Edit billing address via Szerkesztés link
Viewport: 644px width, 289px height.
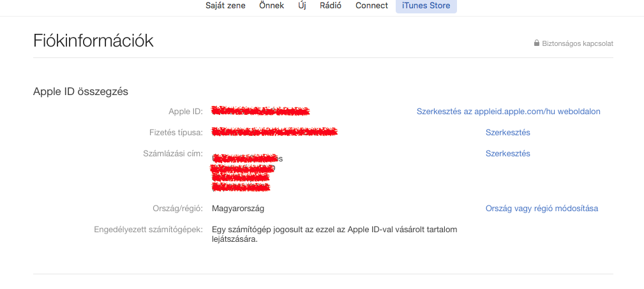tap(507, 153)
